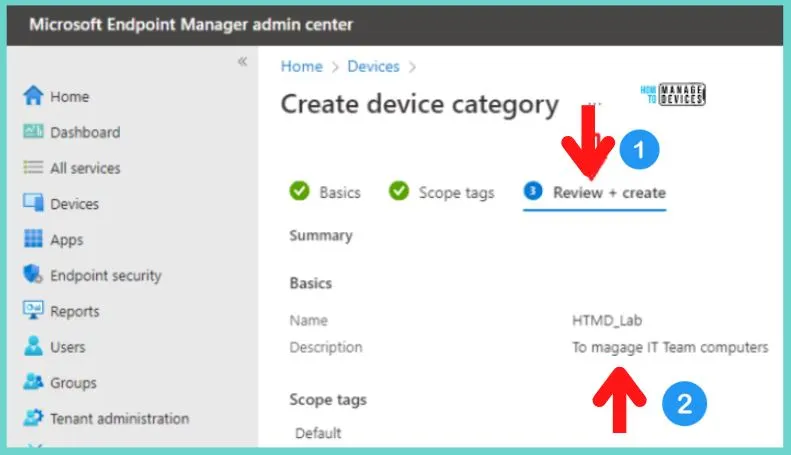The height and width of the screenshot is (455, 791).
Task: Open Tenant administration in the sidebar
Action: pos(120,419)
